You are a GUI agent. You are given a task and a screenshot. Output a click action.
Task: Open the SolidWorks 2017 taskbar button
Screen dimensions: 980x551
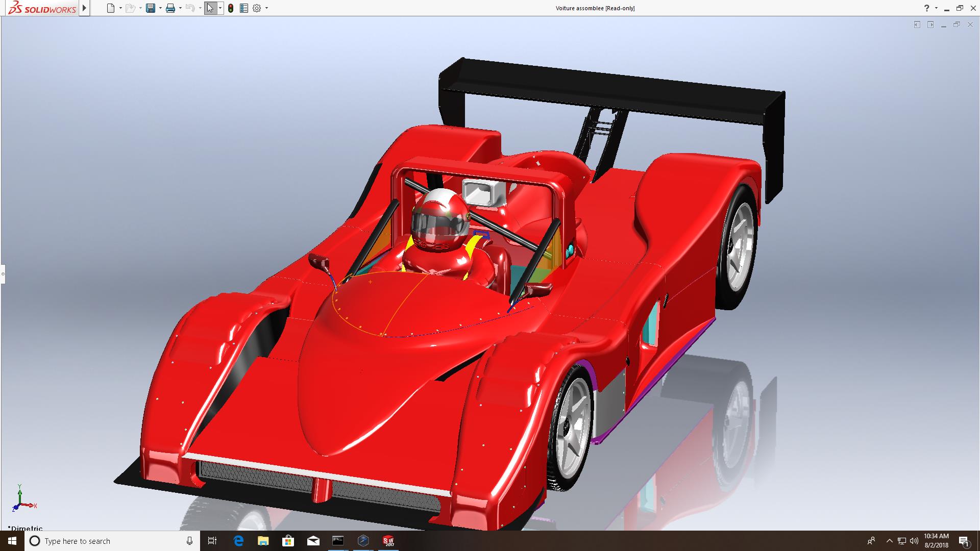pyautogui.click(x=388, y=541)
